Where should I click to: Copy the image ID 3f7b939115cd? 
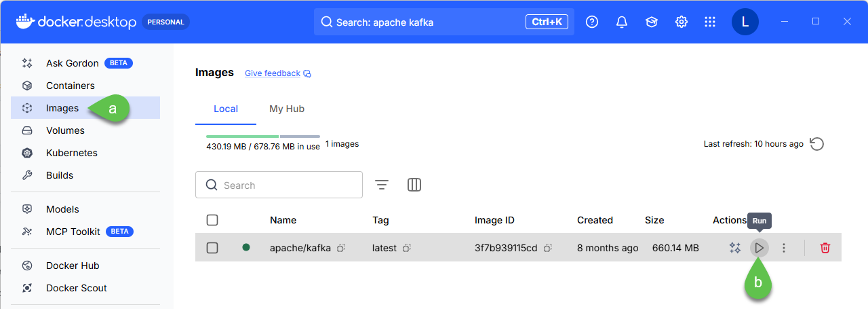(x=547, y=248)
